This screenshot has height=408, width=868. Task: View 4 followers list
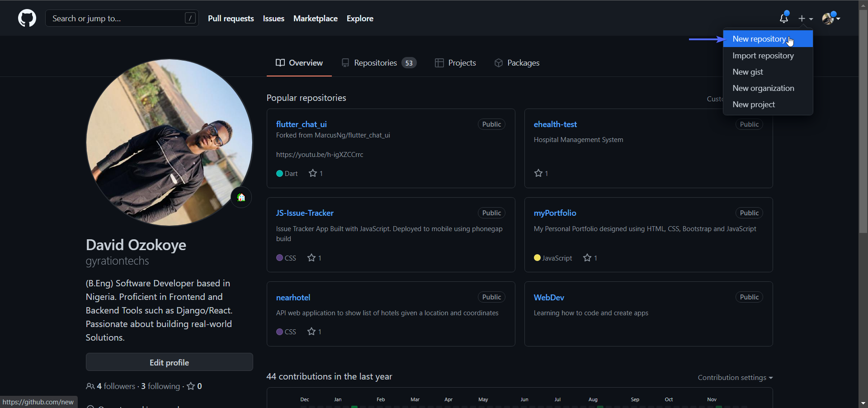(111, 386)
